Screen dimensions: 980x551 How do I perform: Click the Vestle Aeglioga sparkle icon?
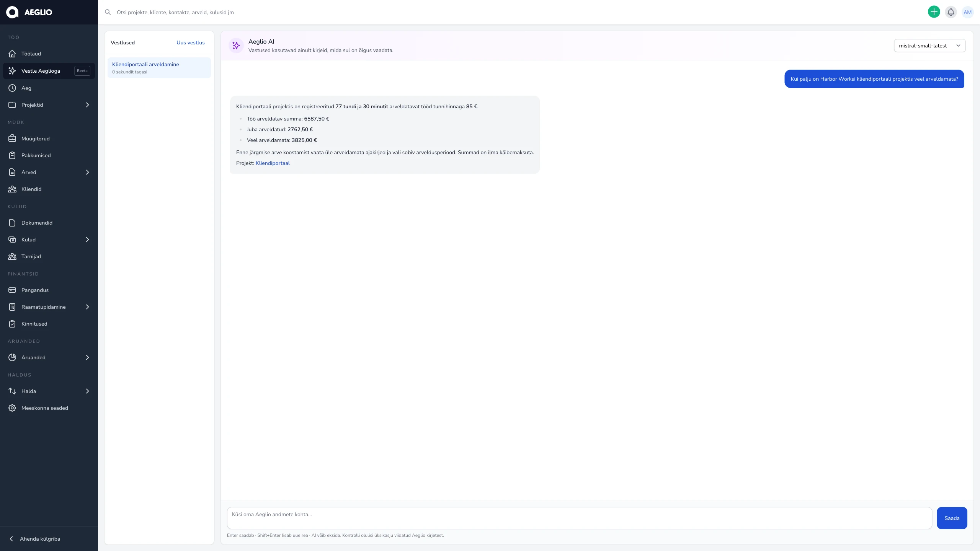tap(12, 71)
